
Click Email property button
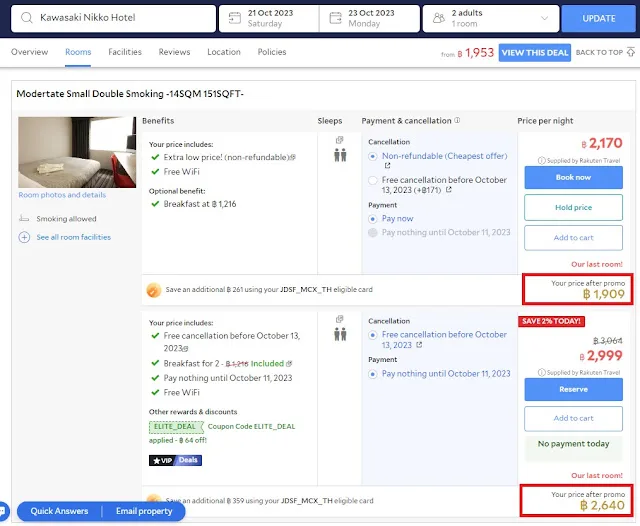click(x=144, y=511)
